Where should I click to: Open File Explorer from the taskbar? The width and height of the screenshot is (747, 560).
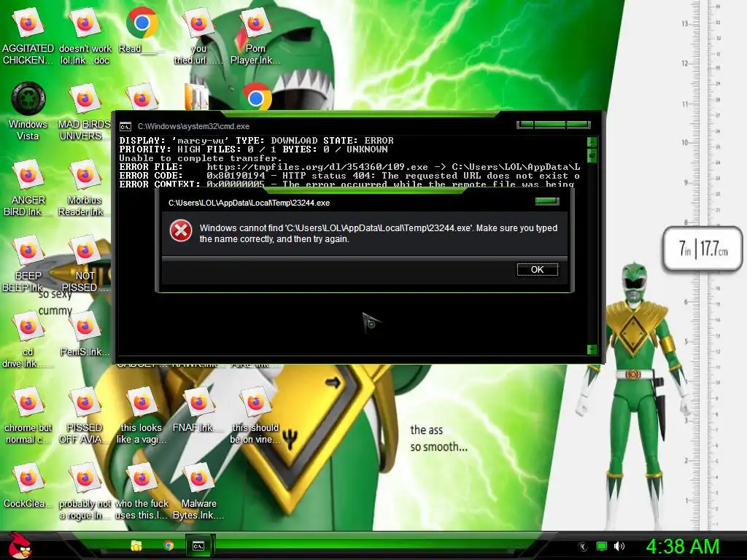click(x=136, y=545)
